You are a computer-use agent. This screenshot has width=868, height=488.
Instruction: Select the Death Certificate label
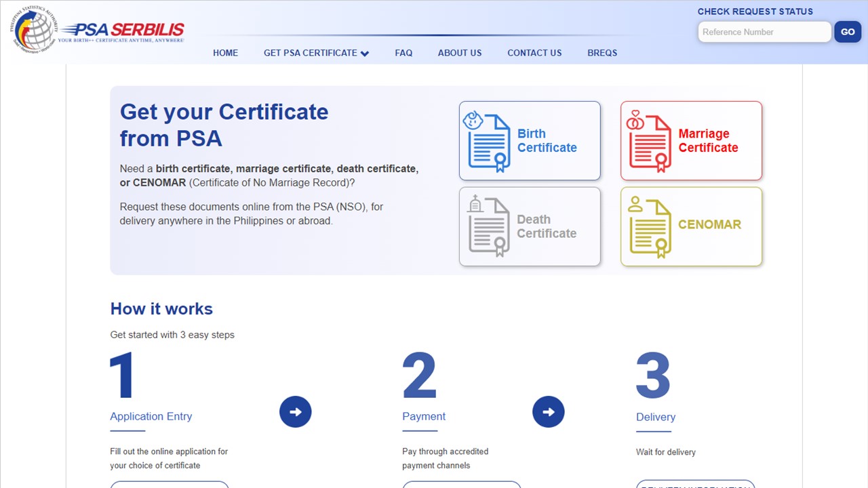[547, 226]
